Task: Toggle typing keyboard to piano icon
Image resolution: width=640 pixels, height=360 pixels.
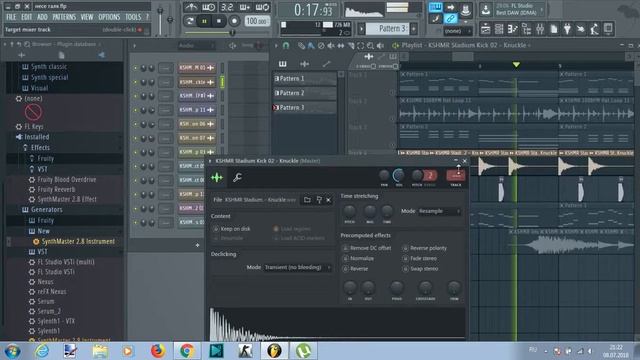Action: pyautogui.click(x=436, y=7)
